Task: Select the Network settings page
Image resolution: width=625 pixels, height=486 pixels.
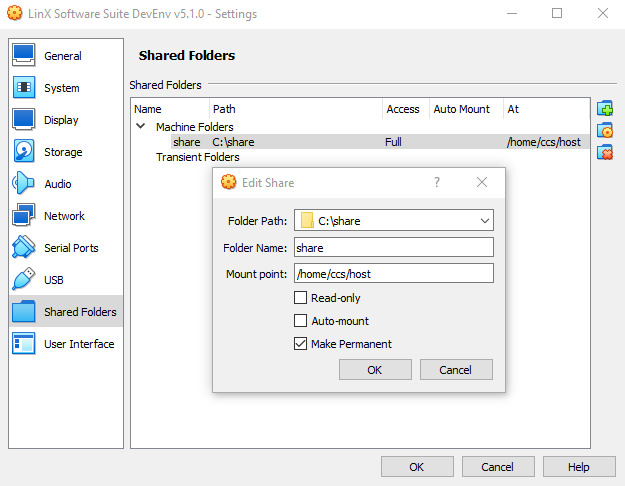Action: [66, 215]
